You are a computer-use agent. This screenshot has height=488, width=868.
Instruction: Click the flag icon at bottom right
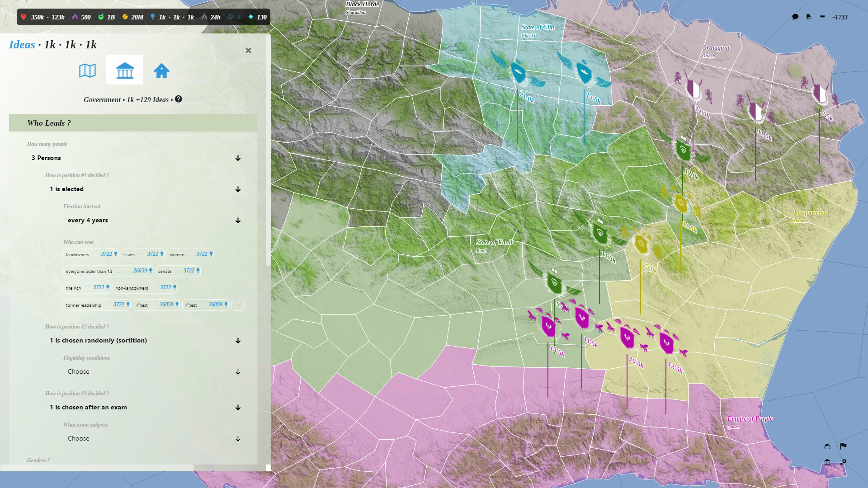pos(843,446)
